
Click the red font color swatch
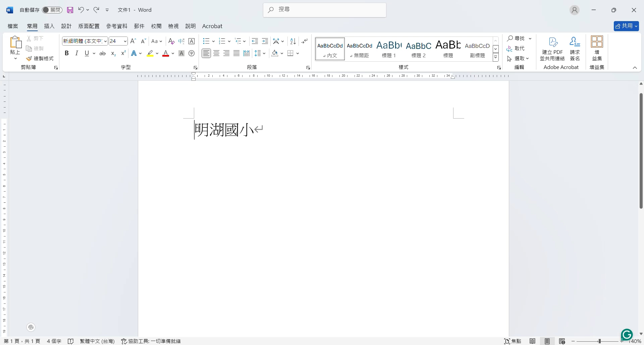click(x=166, y=53)
